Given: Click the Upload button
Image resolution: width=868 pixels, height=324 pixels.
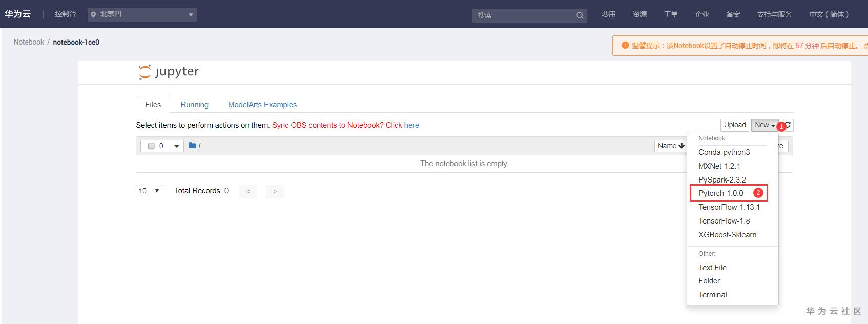Looking at the screenshot, I should tap(735, 125).
